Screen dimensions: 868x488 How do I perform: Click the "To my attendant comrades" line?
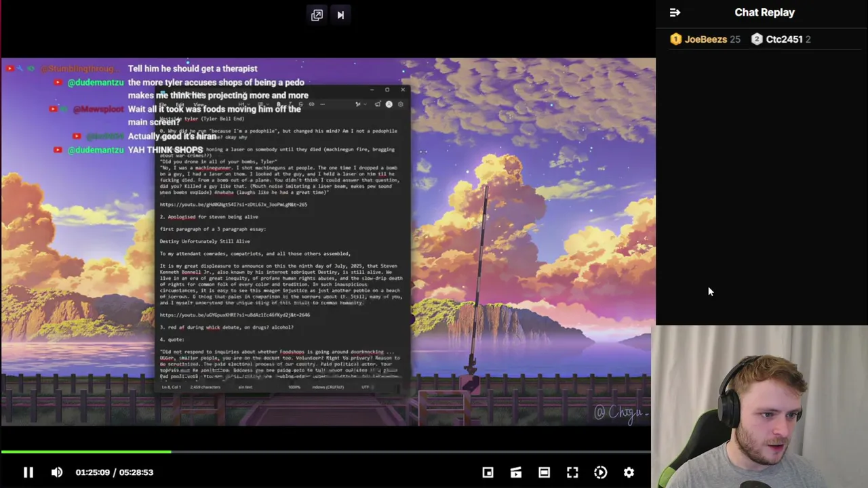255,253
